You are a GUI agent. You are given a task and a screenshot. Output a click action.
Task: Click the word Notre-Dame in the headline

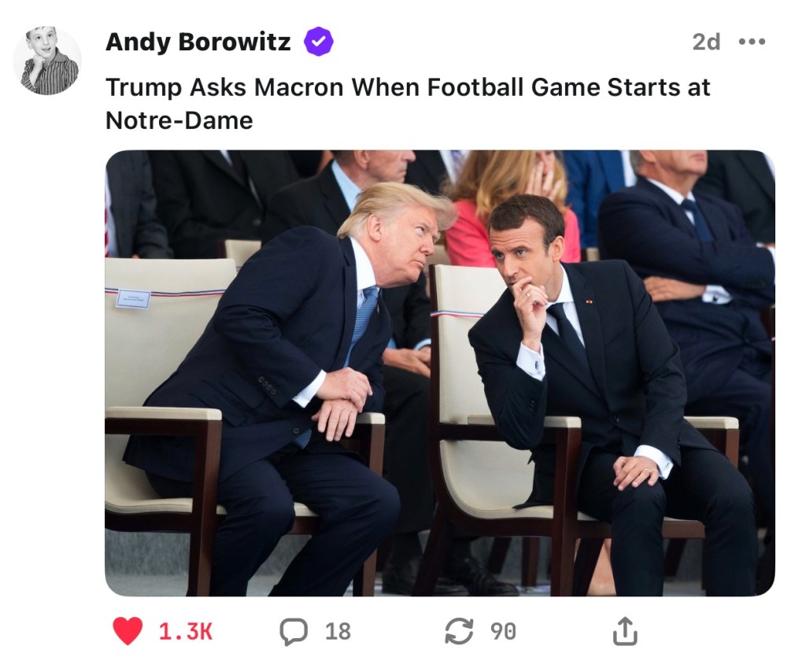click(179, 120)
